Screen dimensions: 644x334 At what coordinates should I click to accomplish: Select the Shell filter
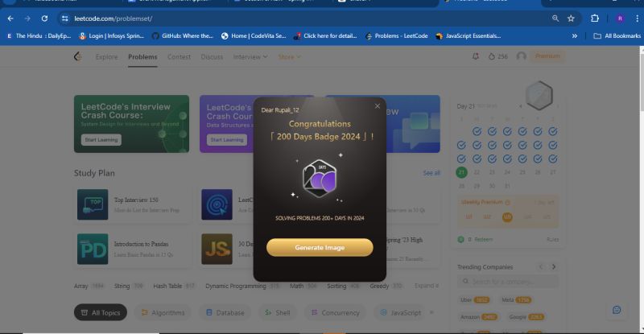(x=278, y=312)
